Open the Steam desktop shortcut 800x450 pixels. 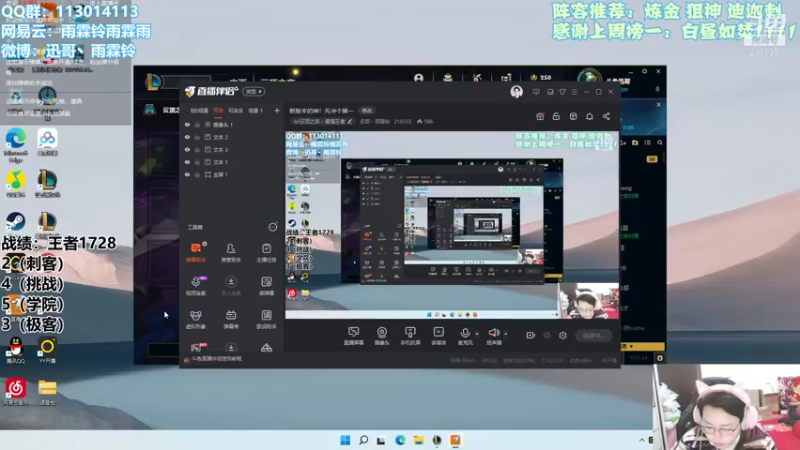[x=16, y=222]
